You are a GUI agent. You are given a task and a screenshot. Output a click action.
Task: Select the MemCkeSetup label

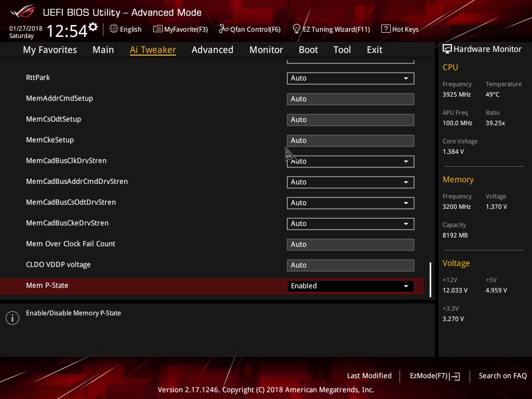click(x=50, y=140)
